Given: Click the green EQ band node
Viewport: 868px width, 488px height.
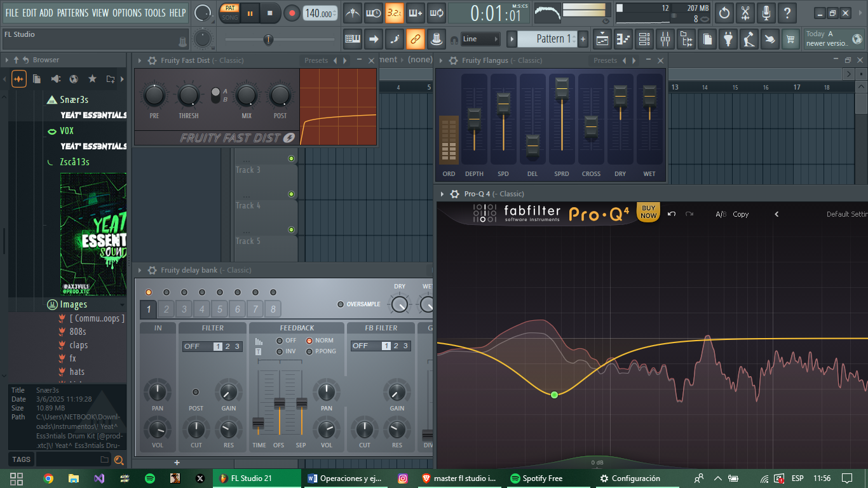Looking at the screenshot, I should (x=554, y=395).
